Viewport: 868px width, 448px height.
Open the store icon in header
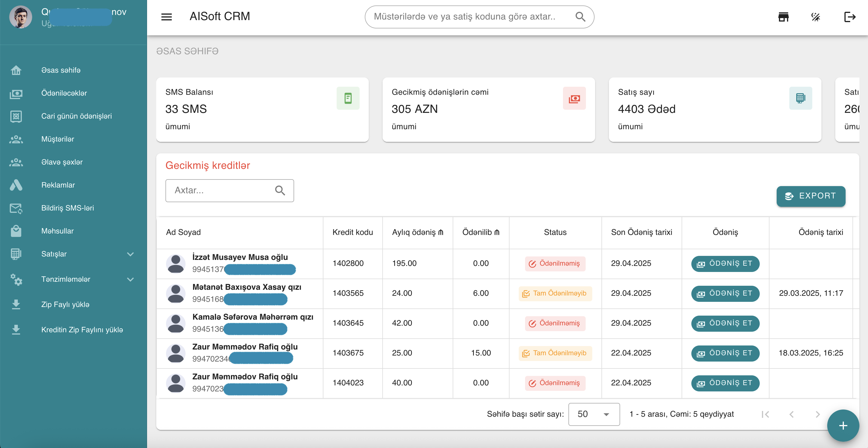coord(784,17)
